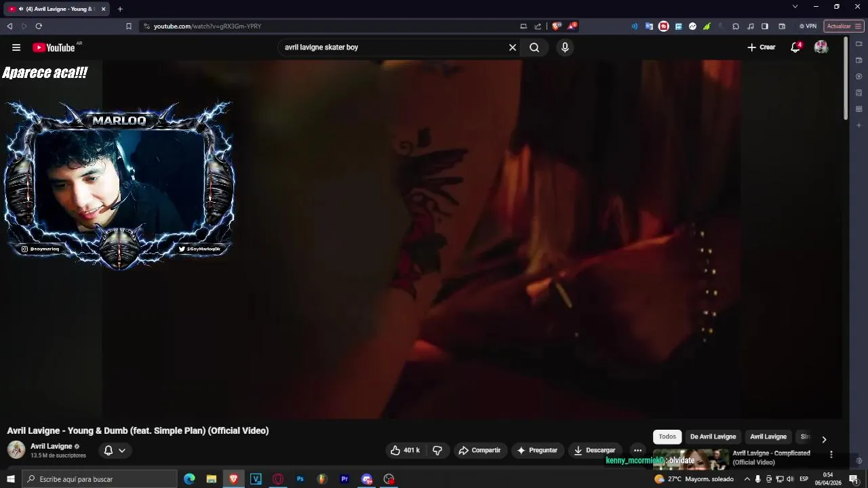Close the Avril Lavigne browser tab
This screenshot has width=868, height=488.
[103, 9]
